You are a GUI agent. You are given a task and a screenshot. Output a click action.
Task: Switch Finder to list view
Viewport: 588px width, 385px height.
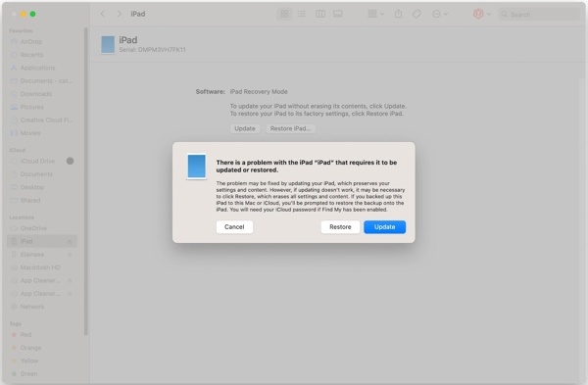click(302, 14)
